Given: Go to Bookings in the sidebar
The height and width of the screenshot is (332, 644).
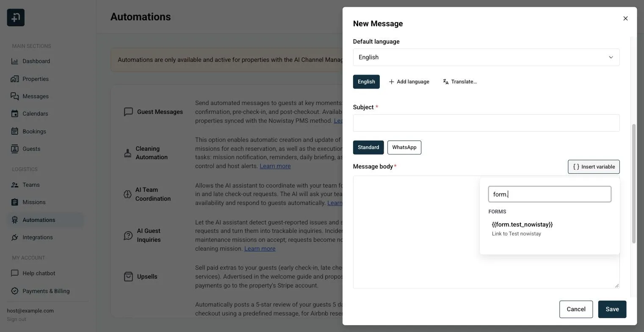Looking at the screenshot, I should pos(34,132).
